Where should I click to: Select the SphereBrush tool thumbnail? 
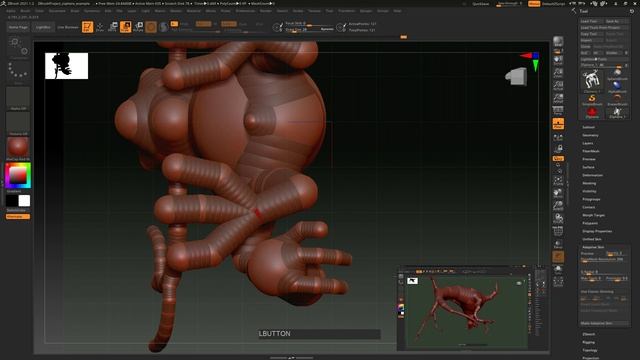coord(617,74)
